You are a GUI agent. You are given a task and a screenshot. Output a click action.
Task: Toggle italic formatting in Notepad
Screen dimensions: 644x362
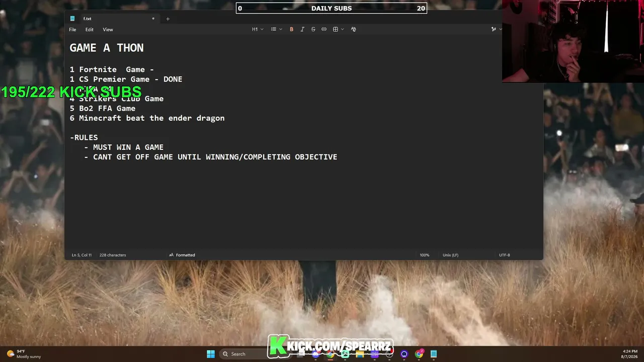pos(302,29)
